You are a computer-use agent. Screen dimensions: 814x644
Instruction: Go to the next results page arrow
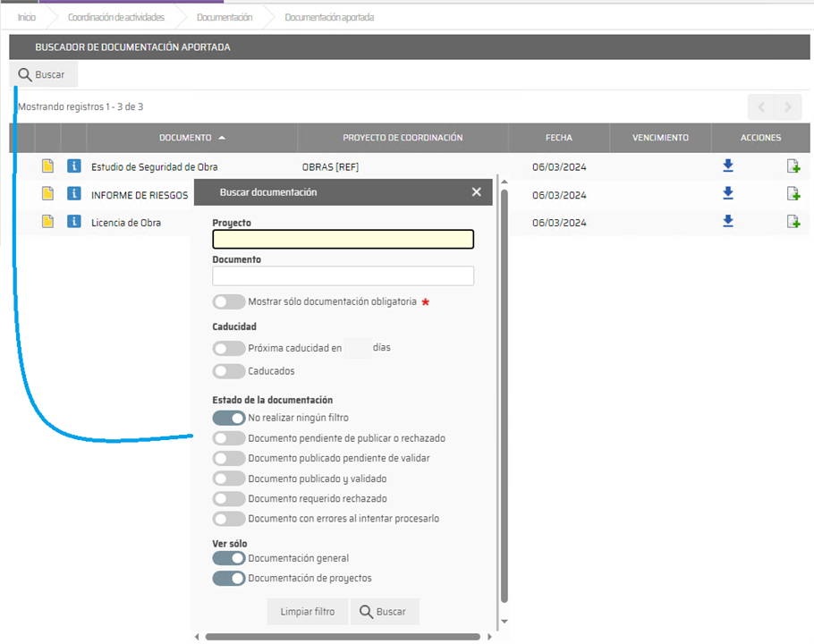click(x=788, y=107)
